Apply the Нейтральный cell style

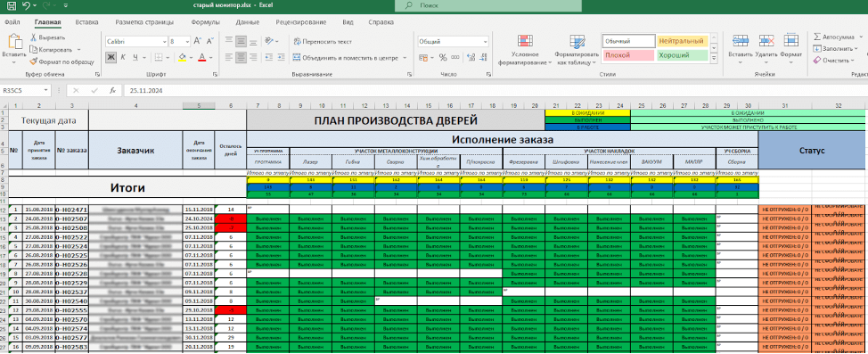click(x=682, y=41)
